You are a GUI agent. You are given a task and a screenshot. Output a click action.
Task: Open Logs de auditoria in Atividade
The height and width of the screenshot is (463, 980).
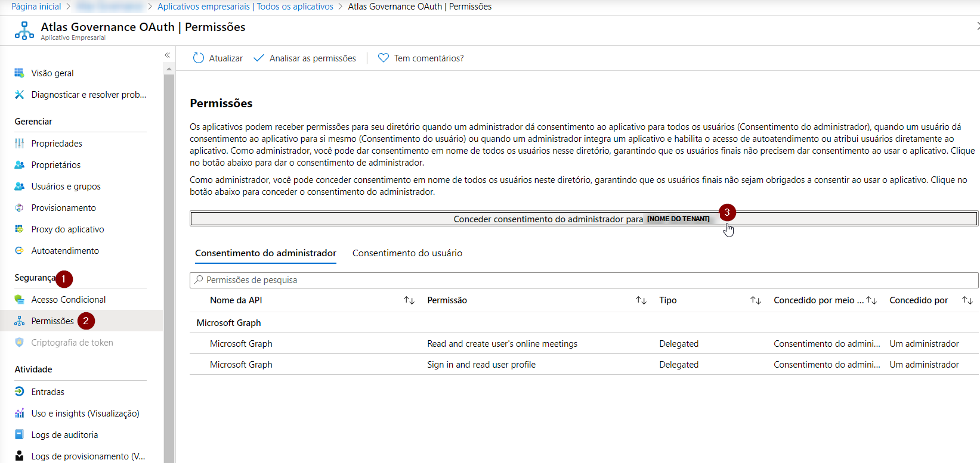pos(64,435)
